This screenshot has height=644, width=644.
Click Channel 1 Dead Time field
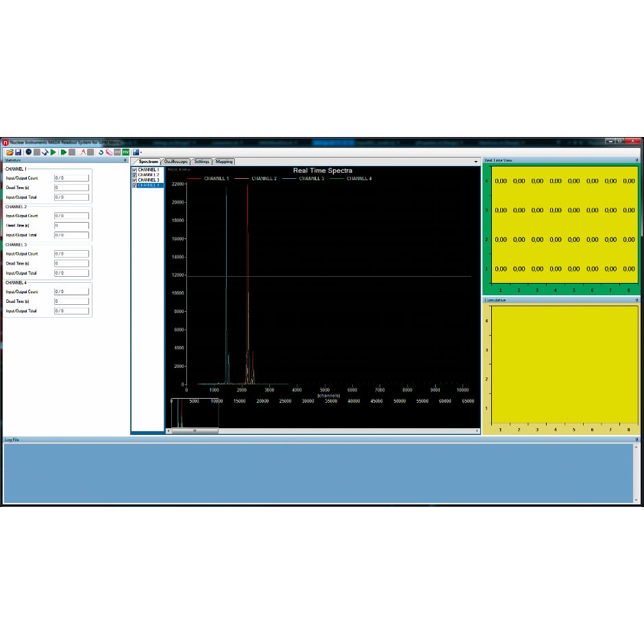71,188
